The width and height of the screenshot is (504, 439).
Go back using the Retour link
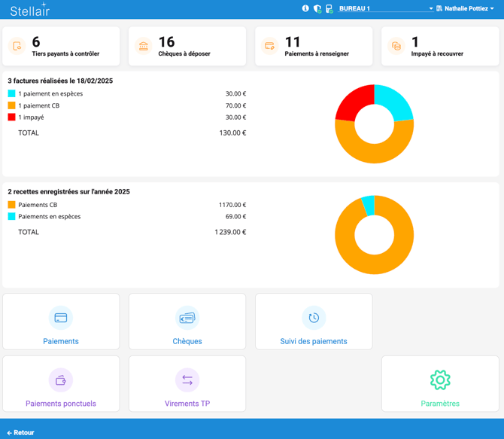[x=20, y=433]
